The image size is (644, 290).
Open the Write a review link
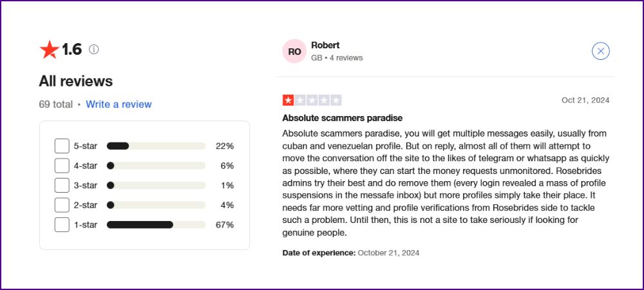(x=118, y=104)
